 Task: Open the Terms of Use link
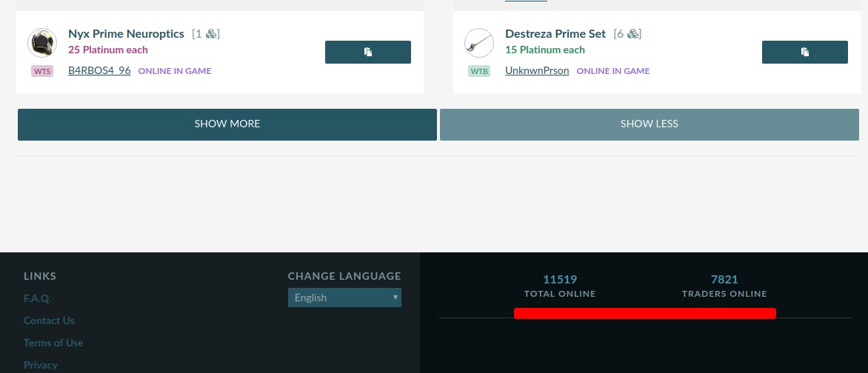coord(53,343)
